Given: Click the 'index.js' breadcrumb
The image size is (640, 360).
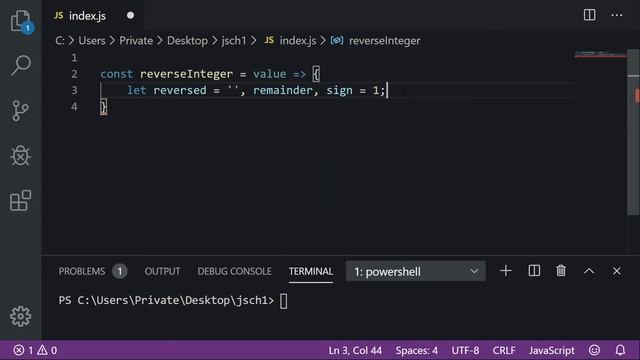Looking at the screenshot, I should tap(290, 41).
